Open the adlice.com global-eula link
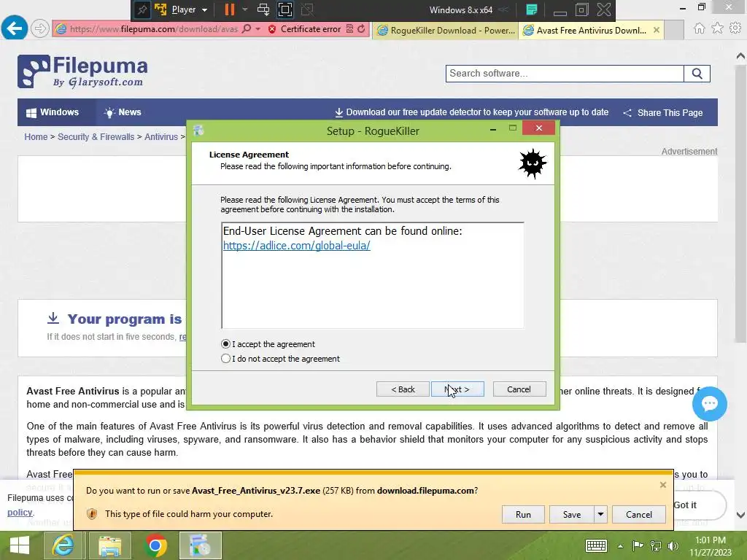 click(x=296, y=246)
